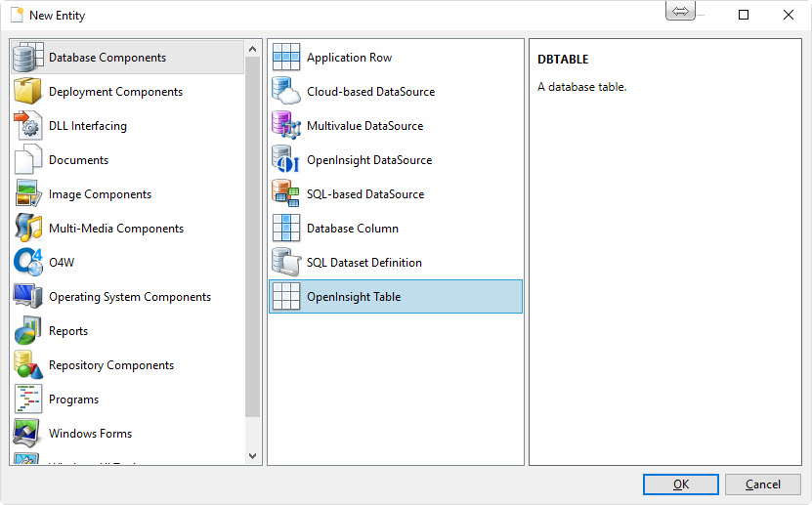Pick Cloud-based DataSource entity text
Viewport: 812px width, 505px height.
pos(370,92)
